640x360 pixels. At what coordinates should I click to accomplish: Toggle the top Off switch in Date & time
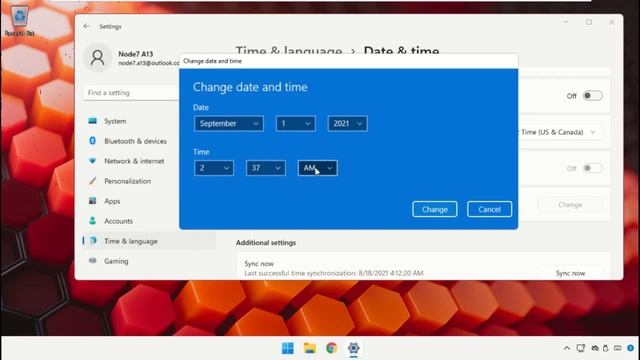coord(592,96)
